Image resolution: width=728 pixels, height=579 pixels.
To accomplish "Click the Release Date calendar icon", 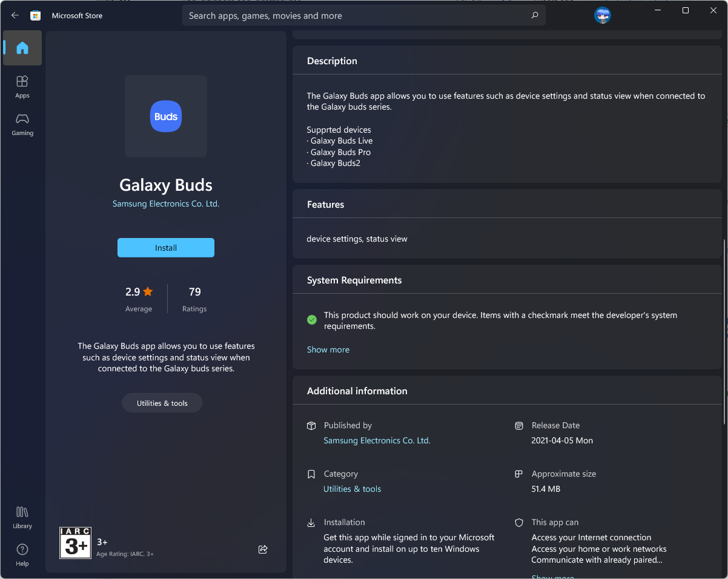I will (x=519, y=426).
